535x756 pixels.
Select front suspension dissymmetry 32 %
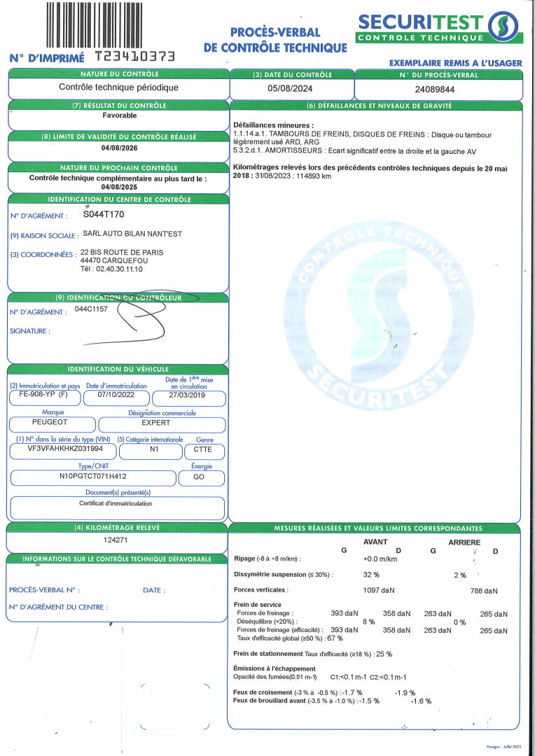371,575
